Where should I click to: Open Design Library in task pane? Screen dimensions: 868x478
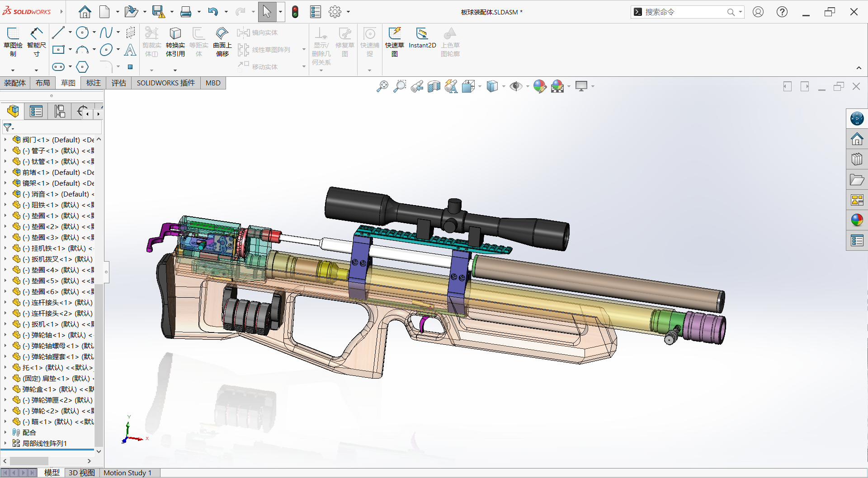click(x=857, y=159)
